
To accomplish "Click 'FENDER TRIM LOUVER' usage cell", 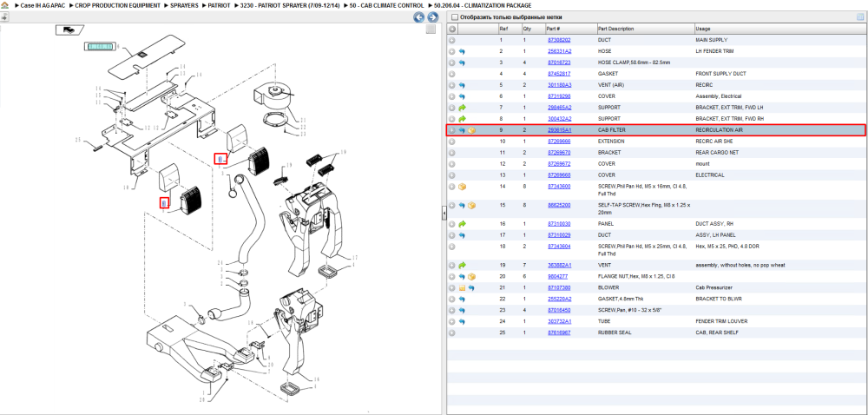I will tap(720, 321).
